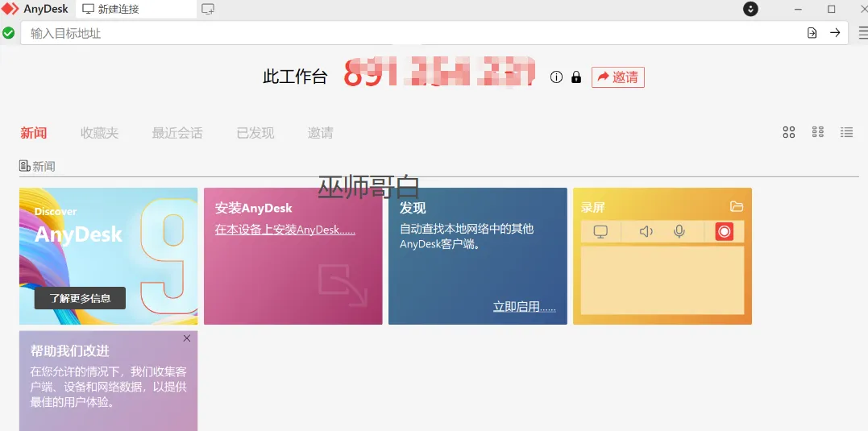This screenshot has height=431, width=868.
Task: Switch to the 新闻 tab
Action: pyautogui.click(x=34, y=133)
